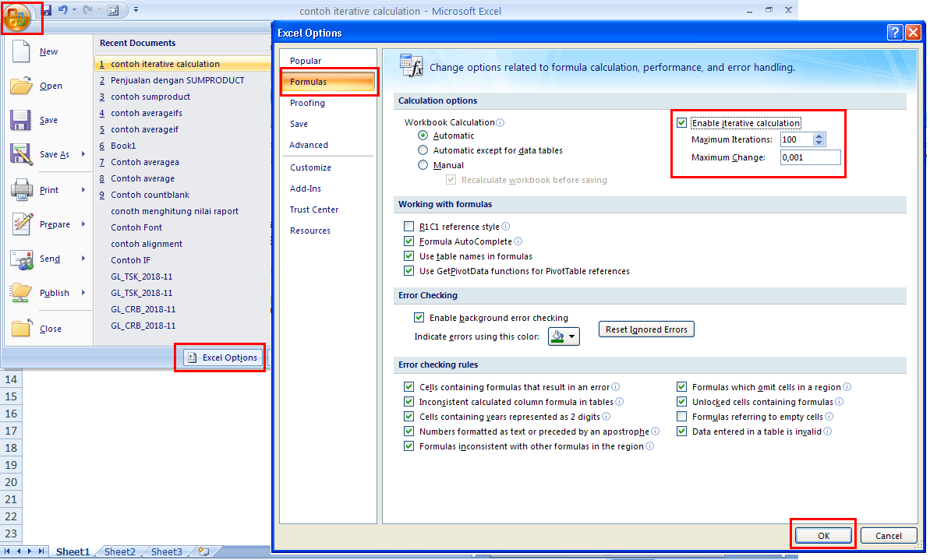Viewport: 930px width, 560px height.
Task: Select the Formulas options category
Action: tap(328, 82)
